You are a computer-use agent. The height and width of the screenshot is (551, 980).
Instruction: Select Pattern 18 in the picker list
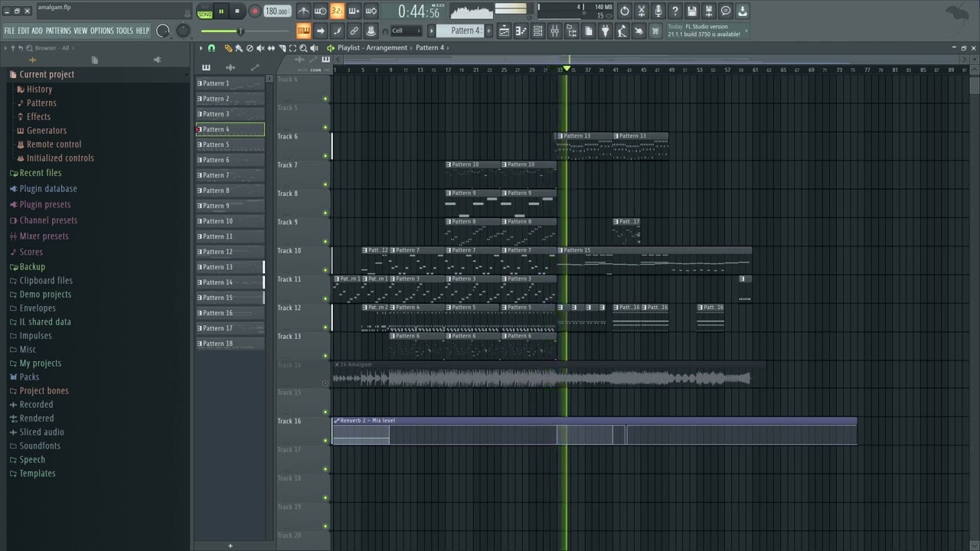click(230, 344)
